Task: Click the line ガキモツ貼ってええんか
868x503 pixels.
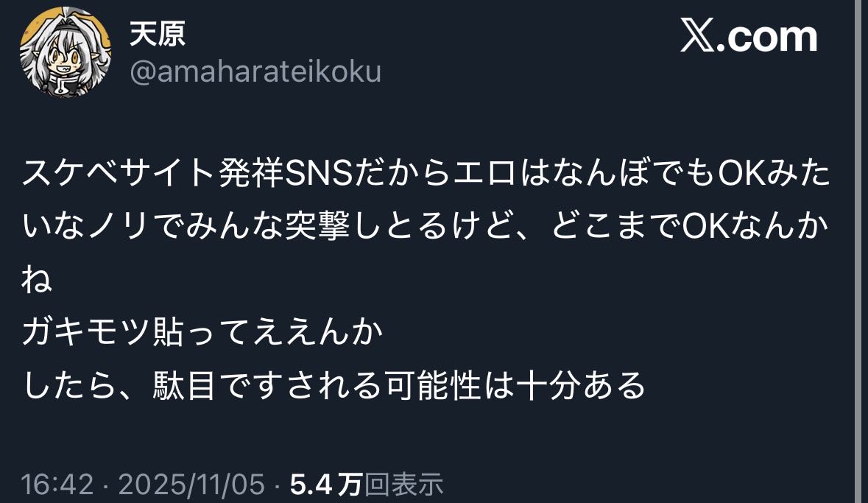Action: tap(202, 332)
